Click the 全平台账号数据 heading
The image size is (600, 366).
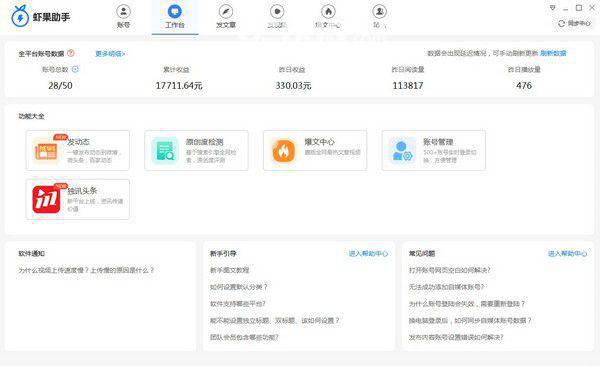pos(41,54)
